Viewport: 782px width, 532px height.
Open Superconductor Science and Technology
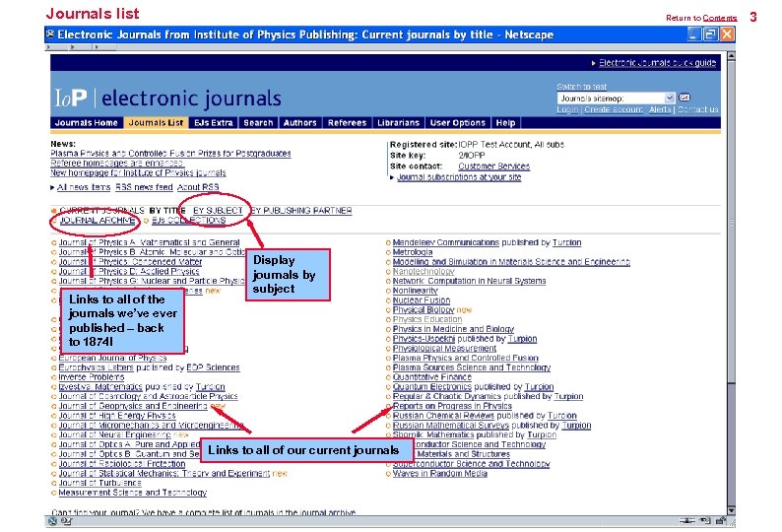click(x=472, y=464)
